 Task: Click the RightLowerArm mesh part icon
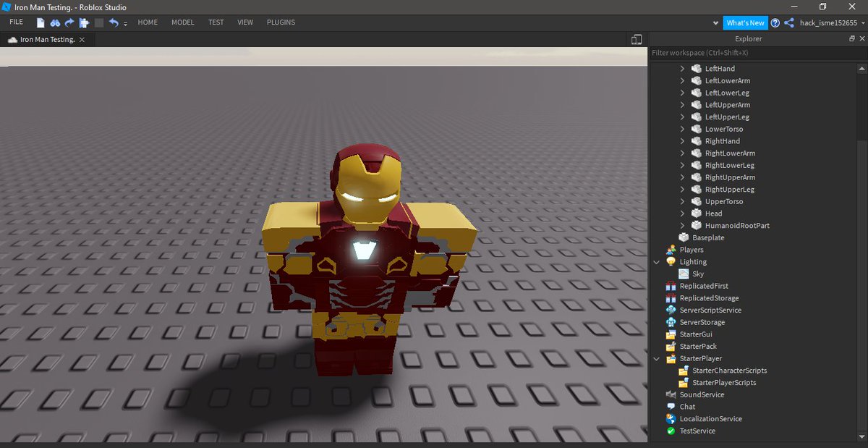[x=696, y=153]
